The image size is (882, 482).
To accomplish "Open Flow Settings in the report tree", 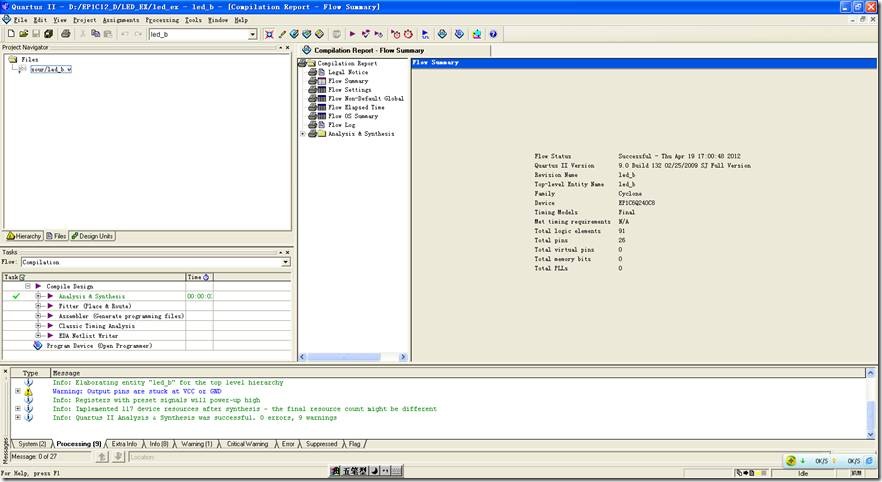I will click(x=349, y=89).
